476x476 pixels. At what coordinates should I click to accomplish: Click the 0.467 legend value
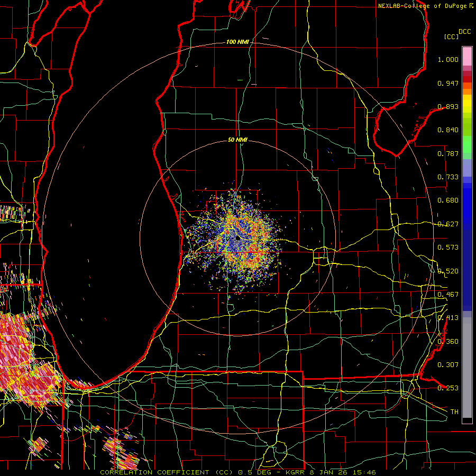448,295
